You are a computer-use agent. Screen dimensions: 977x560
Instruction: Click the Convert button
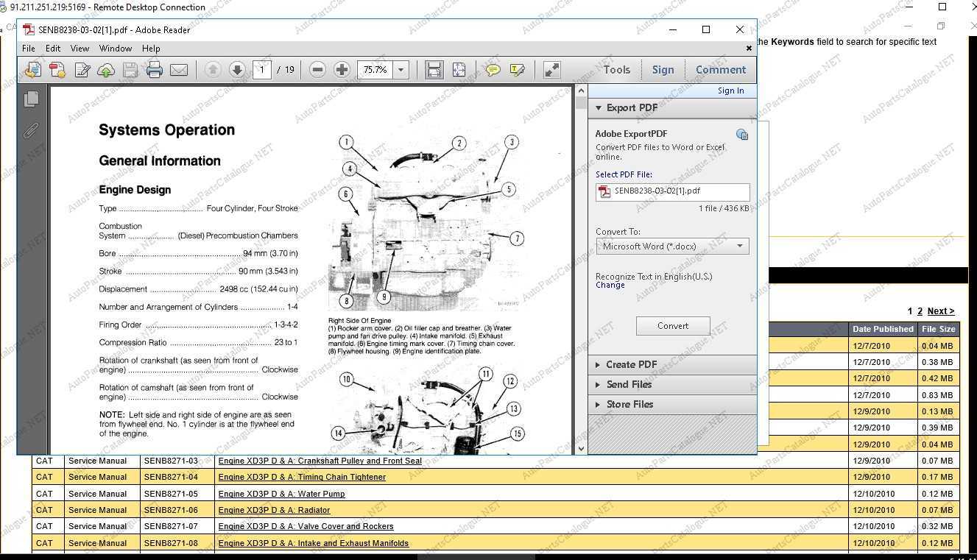(673, 326)
